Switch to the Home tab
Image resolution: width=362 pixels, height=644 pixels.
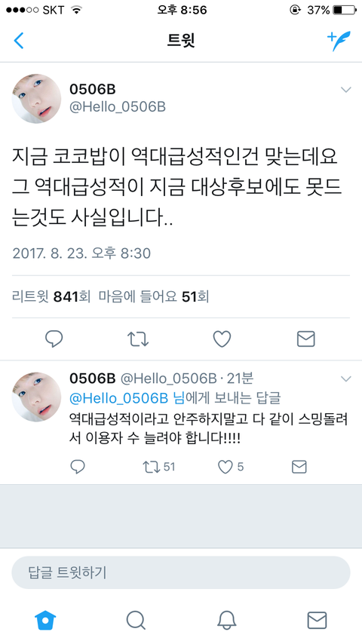pyautogui.click(x=45, y=620)
